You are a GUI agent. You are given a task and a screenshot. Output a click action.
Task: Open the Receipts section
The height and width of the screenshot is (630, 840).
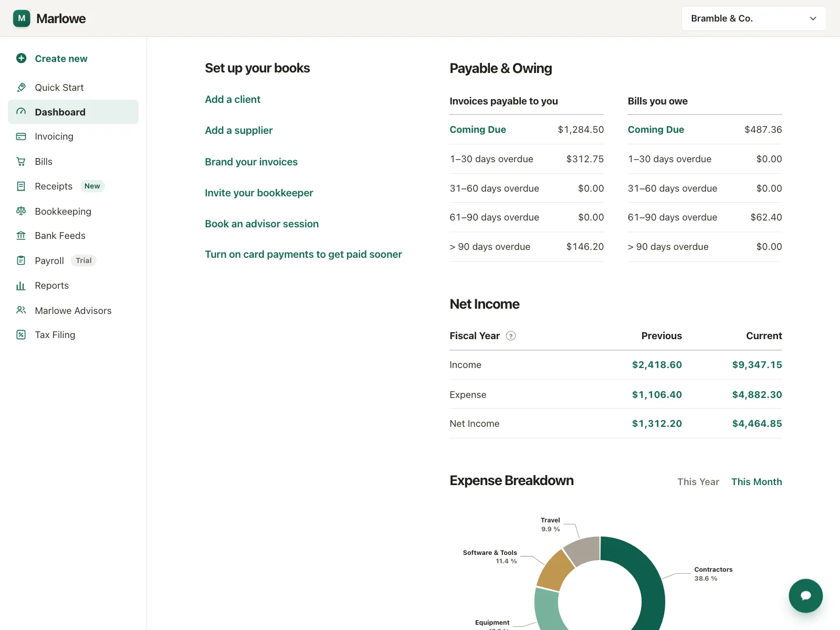(x=73, y=186)
